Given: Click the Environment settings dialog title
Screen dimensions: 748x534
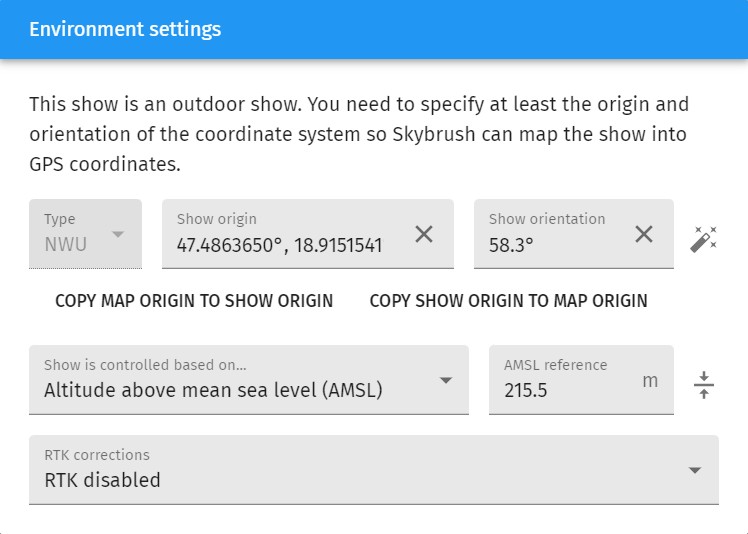Looking at the screenshot, I should (x=125, y=29).
